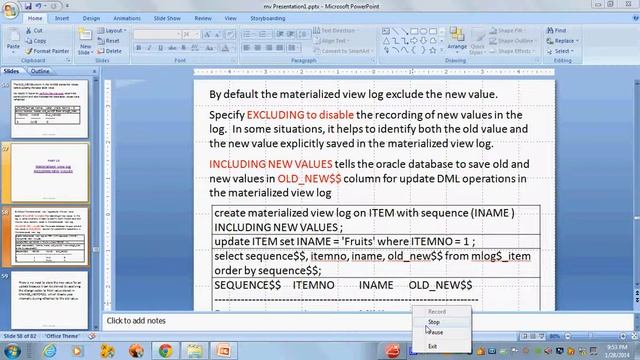Move the zoom slider in the status bar
Image resolution: width=640 pixels, height=360 pixels.
[592, 336]
